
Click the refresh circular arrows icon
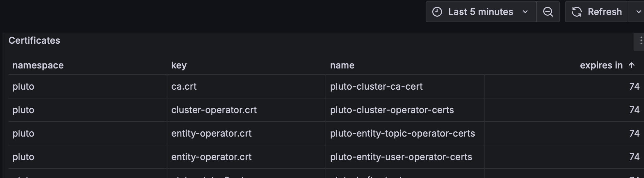click(577, 12)
